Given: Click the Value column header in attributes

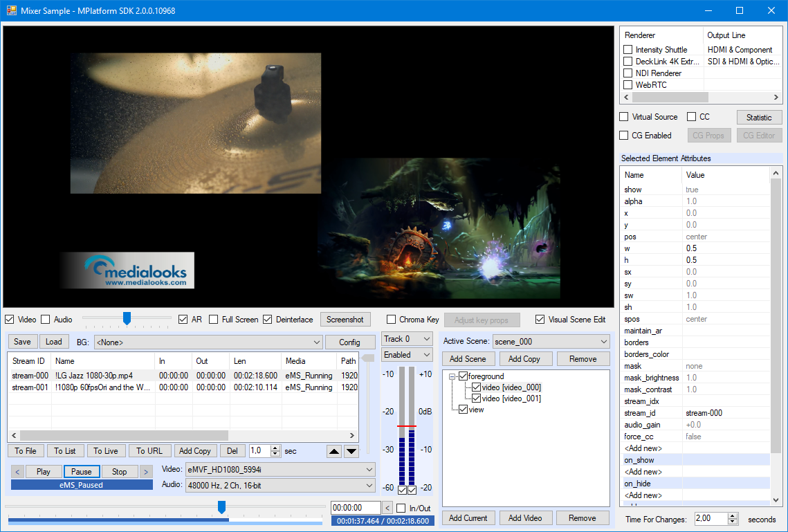Looking at the screenshot, I should point(726,175).
